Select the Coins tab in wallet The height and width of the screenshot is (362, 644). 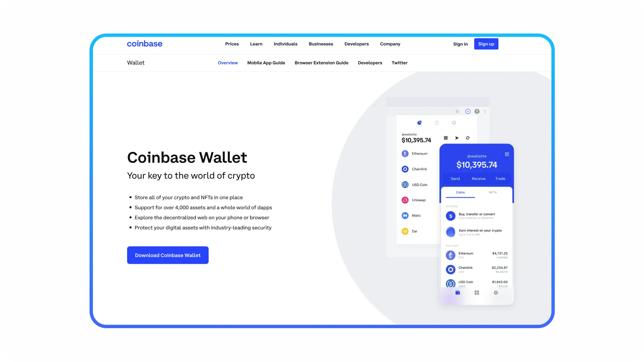[x=460, y=192]
